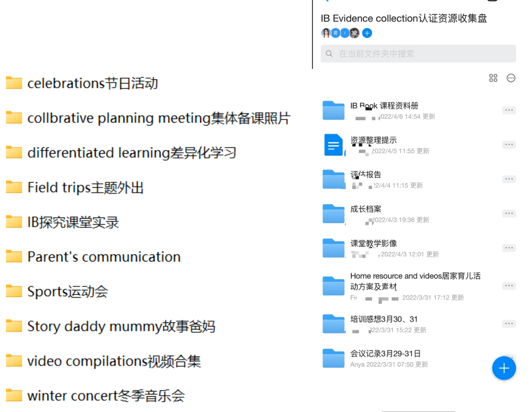Image resolution: width=532 pixels, height=412 pixels.
Task: Switch to grid view layout icon
Action: tap(493, 78)
